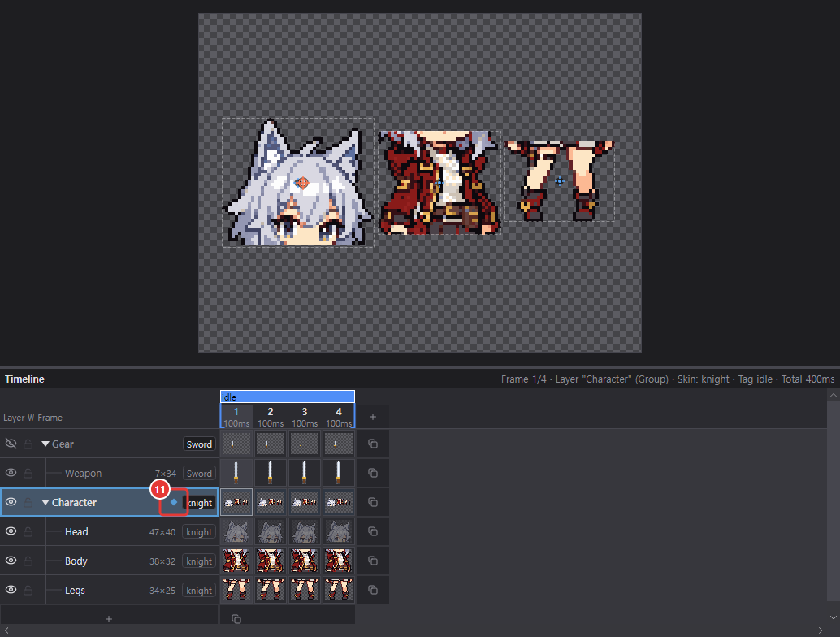Add a new frame with plus button
The image size is (840, 637).
pos(373,417)
